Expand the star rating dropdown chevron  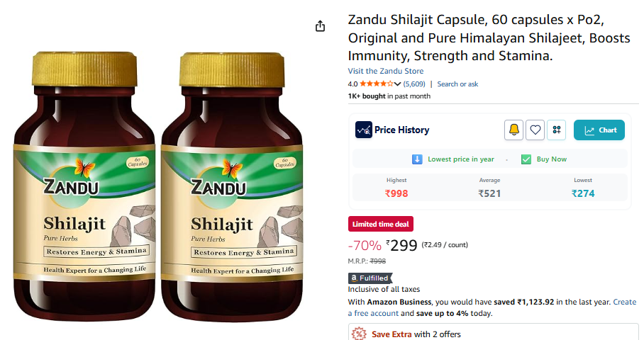396,84
